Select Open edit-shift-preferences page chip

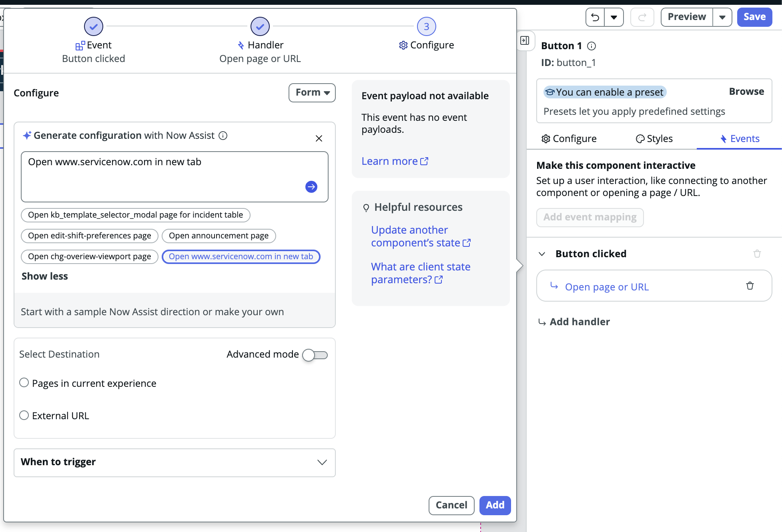coord(90,236)
